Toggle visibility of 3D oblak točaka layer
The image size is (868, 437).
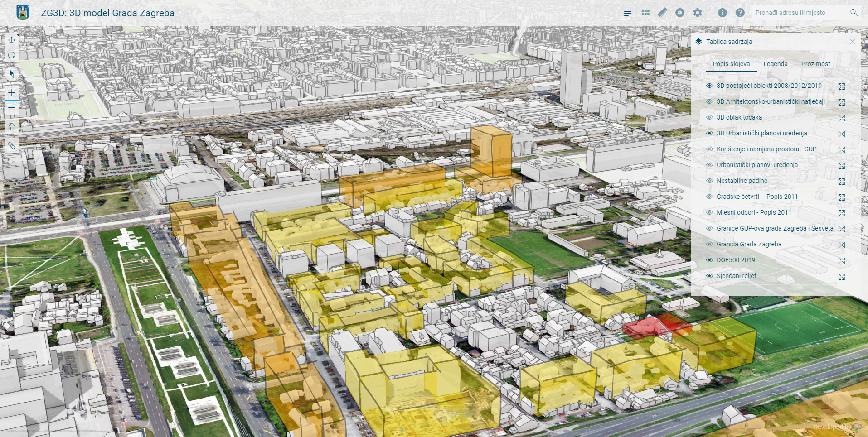point(709,117)
